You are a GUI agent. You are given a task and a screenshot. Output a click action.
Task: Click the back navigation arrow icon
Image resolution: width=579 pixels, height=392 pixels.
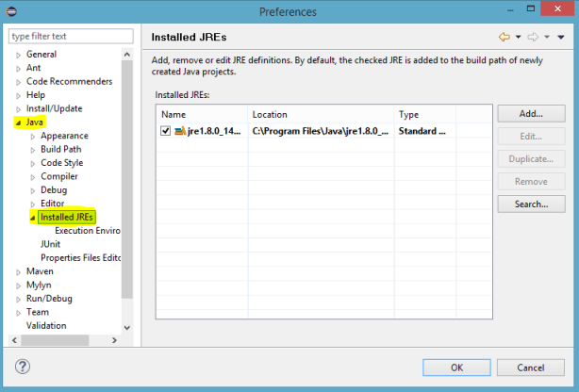(504, 37)
